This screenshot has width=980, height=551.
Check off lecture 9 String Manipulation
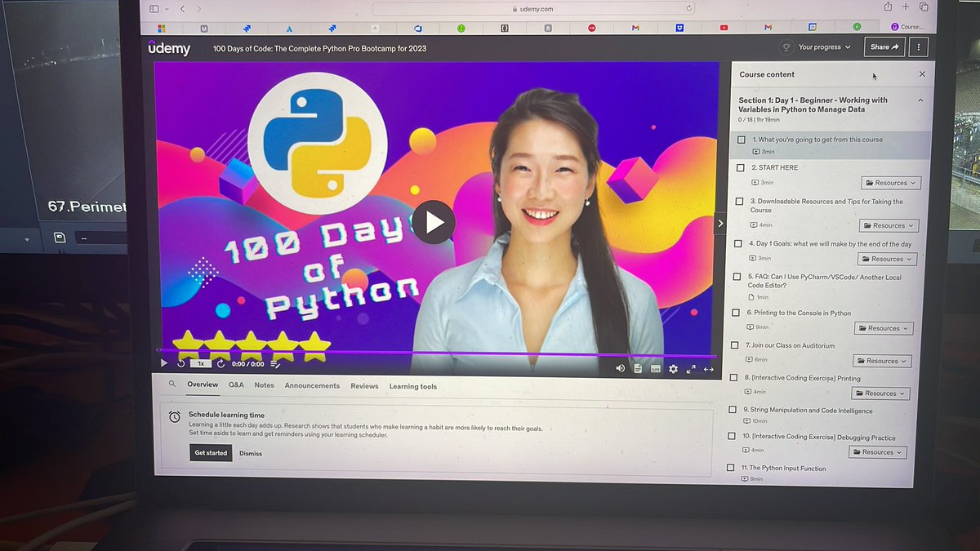733,410
